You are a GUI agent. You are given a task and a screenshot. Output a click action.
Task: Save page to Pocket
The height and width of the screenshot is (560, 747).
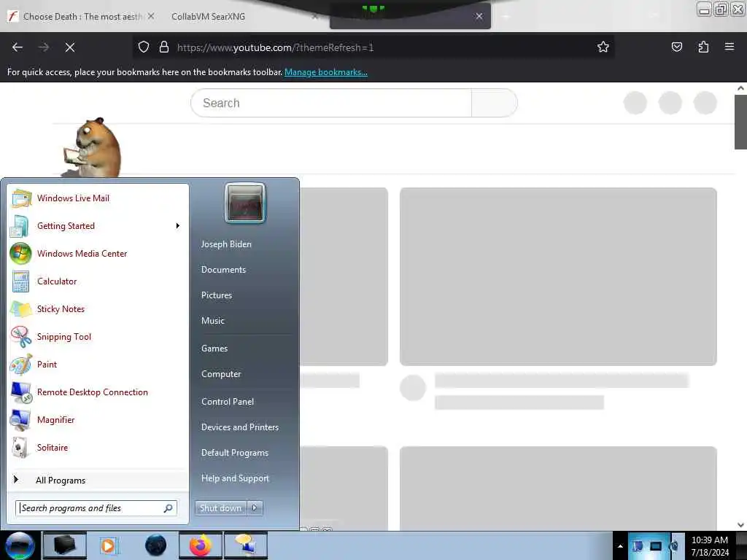click(676, 47)
